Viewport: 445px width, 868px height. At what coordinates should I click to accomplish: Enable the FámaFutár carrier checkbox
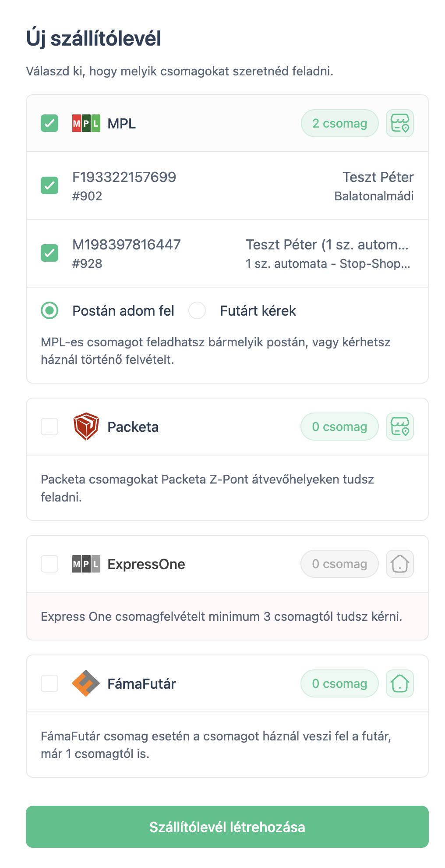pyautogui.click(x=49, y=683)
